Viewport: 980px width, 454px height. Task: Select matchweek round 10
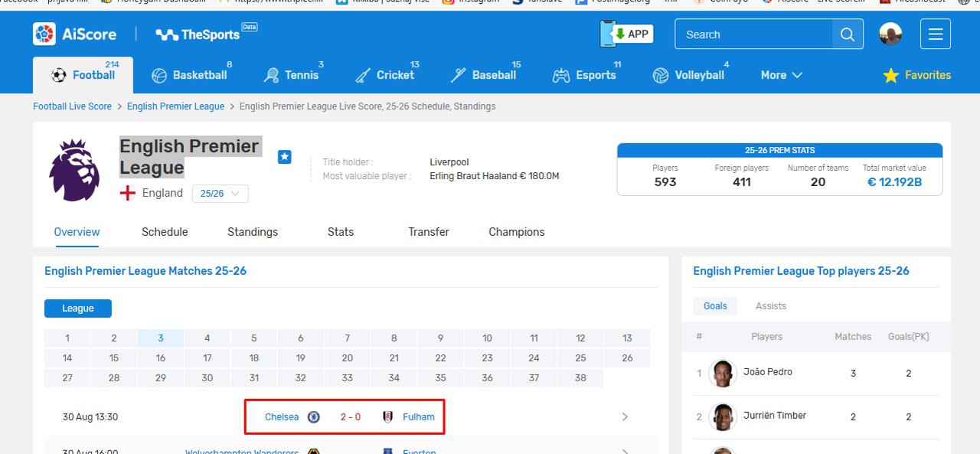click(x=487, y=338)
